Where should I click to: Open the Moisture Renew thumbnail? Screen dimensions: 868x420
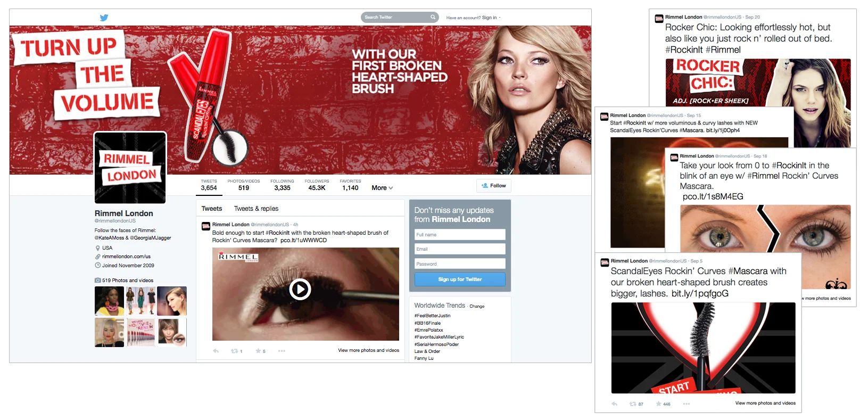[140, 332]
